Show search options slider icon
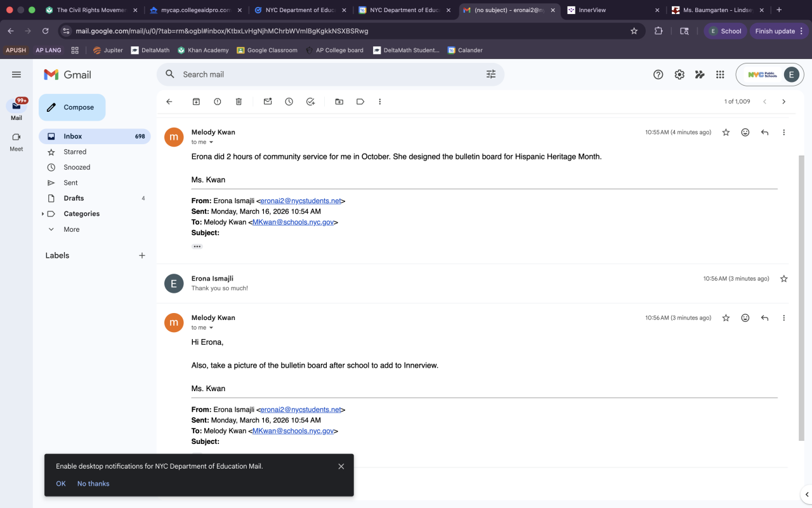The width and height of the screenshot is (812, 508). point(491,74)
